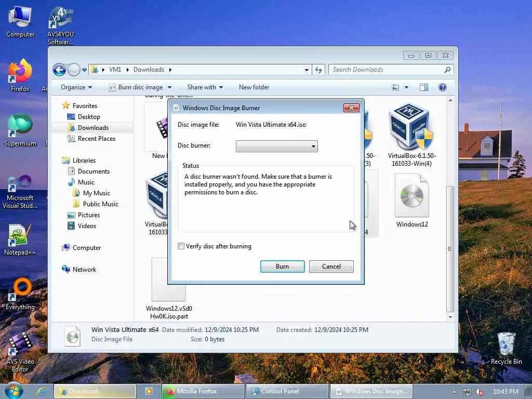
Task: Toggle the preview pane icon
Action: pos(424,87)
